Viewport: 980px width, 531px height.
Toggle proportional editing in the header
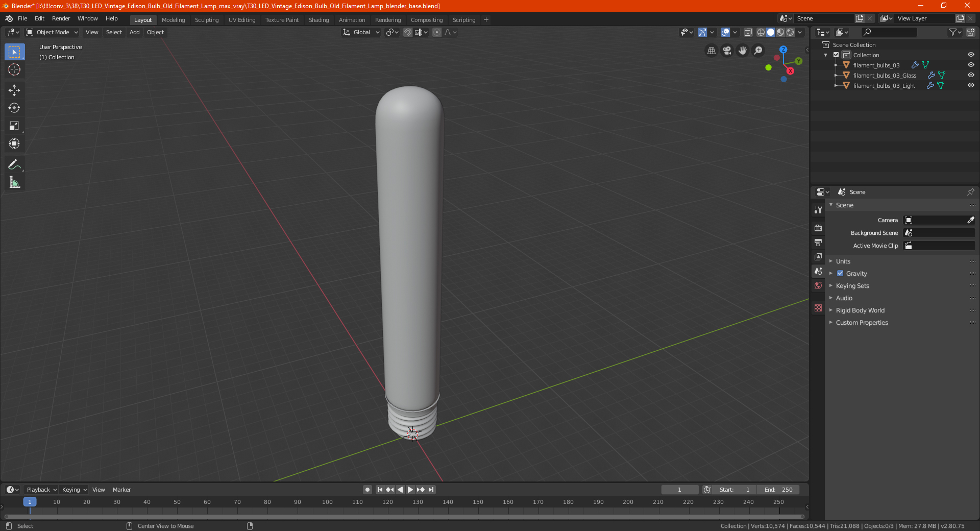(x=437, y=32)
